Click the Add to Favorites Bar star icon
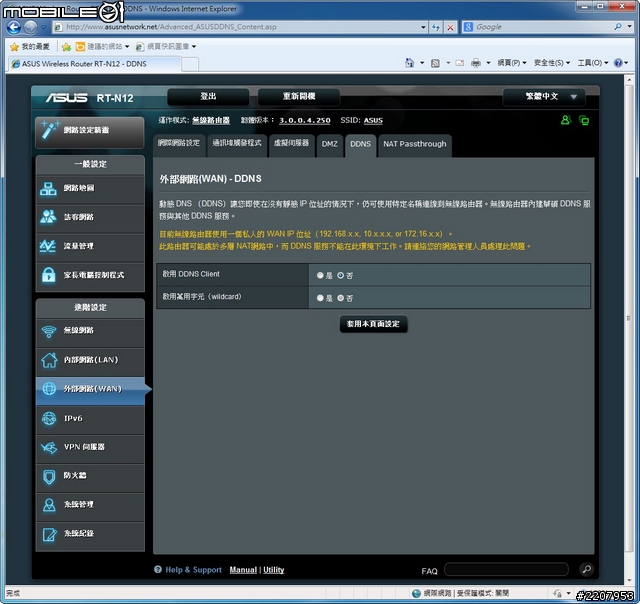 [66, 47]
